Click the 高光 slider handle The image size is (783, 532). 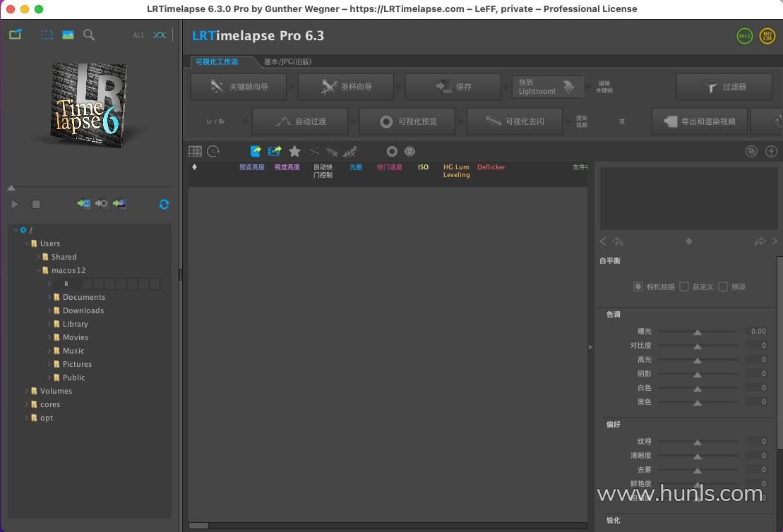[x=698, y=361]
